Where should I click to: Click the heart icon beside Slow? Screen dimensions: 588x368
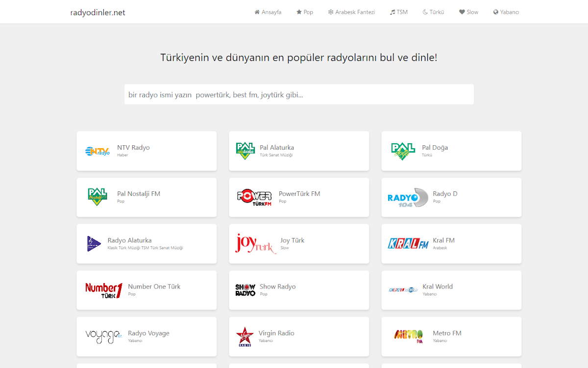(x=462, y=12)
